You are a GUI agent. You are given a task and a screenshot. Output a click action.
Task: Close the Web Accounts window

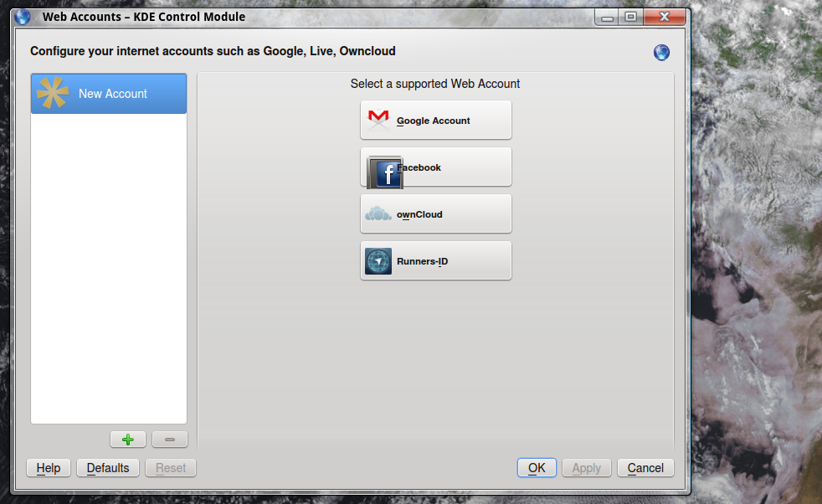tap(664, 18)
